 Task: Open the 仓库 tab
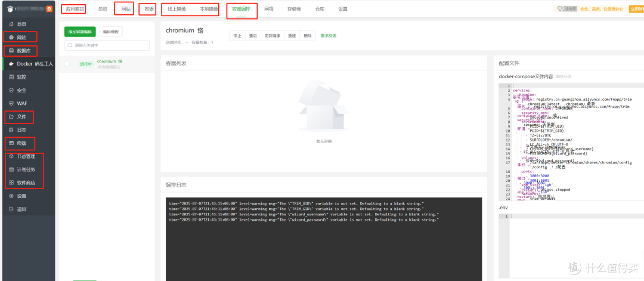coord(320,8)
